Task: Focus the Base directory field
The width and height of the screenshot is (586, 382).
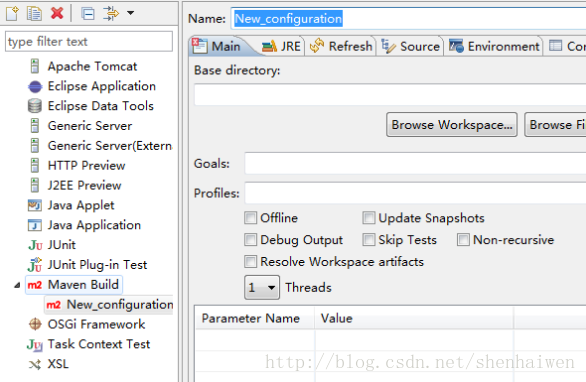Action: click(390, 95)
